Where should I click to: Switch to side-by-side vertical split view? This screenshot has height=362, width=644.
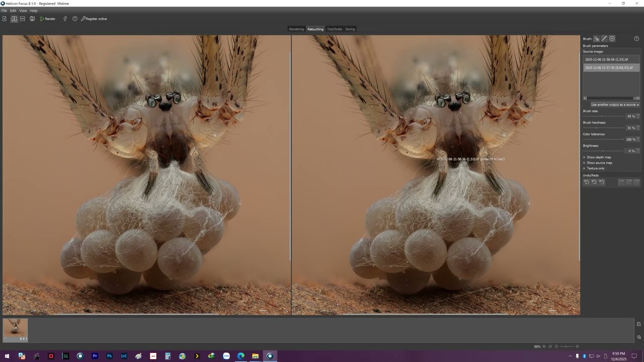[14, 19]
